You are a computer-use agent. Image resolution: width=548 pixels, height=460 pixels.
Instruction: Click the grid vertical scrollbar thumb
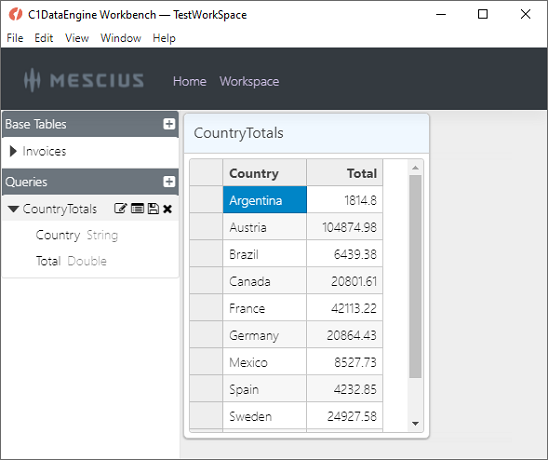[415, 276]
